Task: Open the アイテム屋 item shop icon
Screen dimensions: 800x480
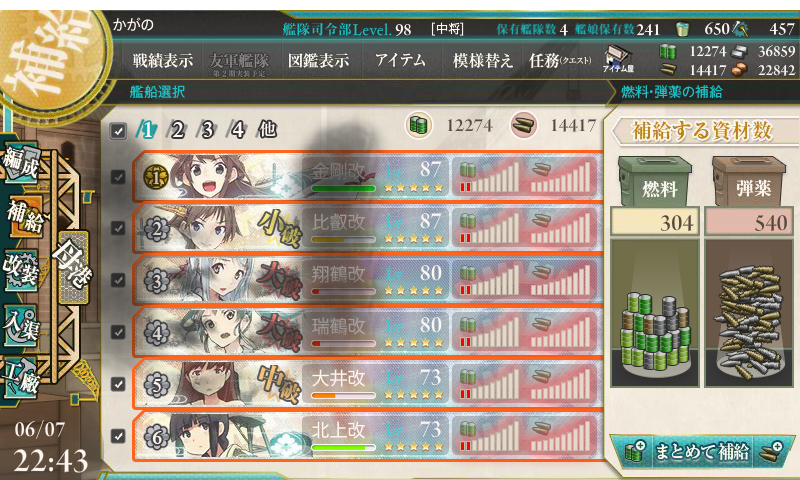Action: [618, 60]
